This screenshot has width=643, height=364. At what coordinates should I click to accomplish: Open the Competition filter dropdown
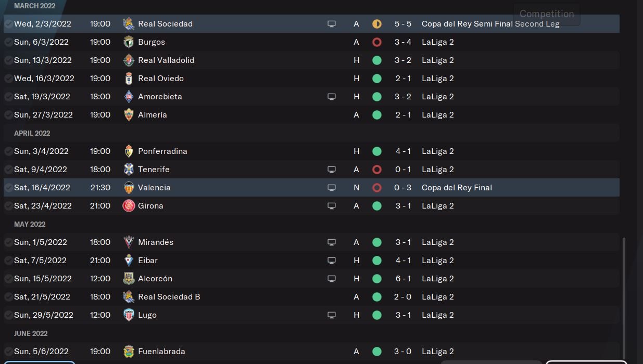pyautogui.click(x=547, y=14)
